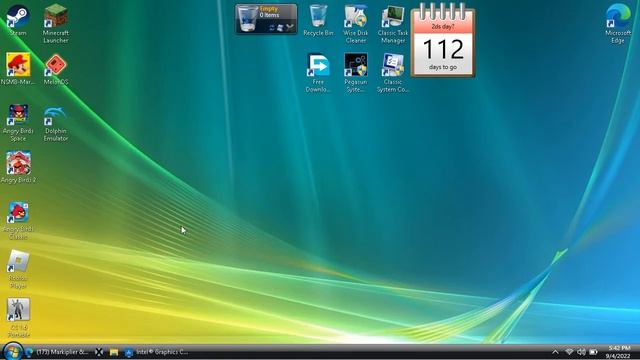Switch to the Intel Graphics C... taskbar window

click(156, 352)
